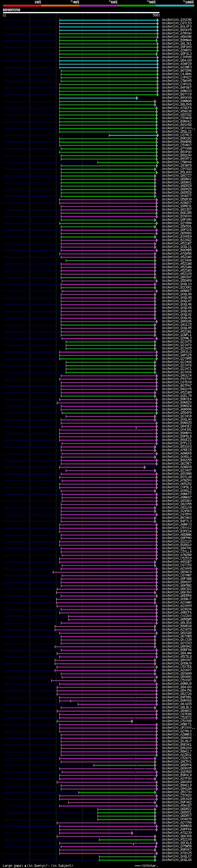The width and height of the screenshot is (197, 868).
Task: Select the UniRef100_Q9S9N9 label
Action: coord(177,474)
